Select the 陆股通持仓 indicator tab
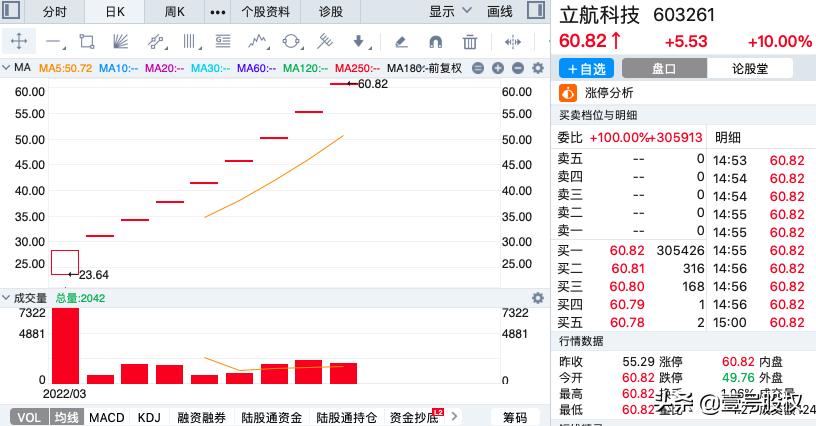The height and width of the screenshot is (426, 816). pos(347,418)
